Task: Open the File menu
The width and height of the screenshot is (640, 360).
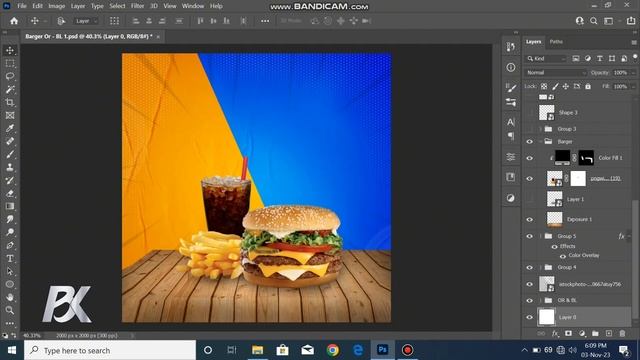Action: (22, 6)
